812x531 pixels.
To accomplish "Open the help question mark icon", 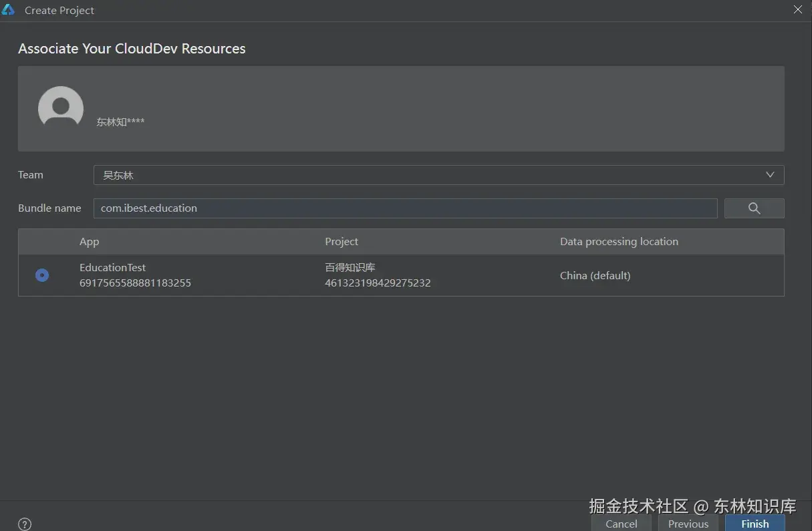I will 25,524.
